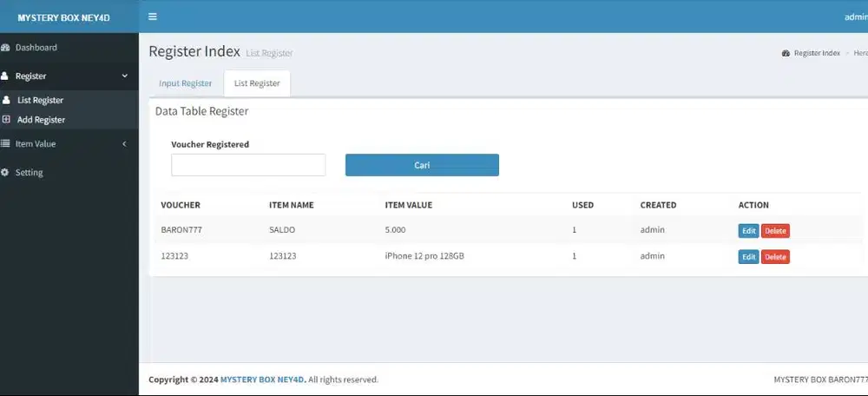Screen dimensions: 868x396
Task: Click the Register Index page title
Action: [194, 51]
